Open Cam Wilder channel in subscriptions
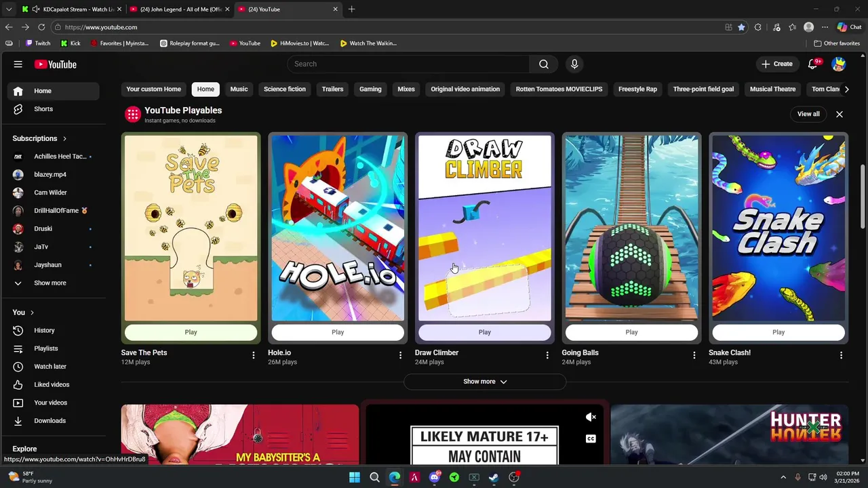Screen dimensions: 868x488 [x=51, y=192]
